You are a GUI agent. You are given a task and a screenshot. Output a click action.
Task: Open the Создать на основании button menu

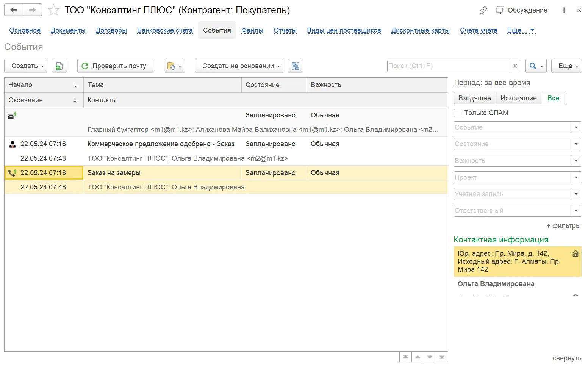pyautogui.click(x=239, y=66)
